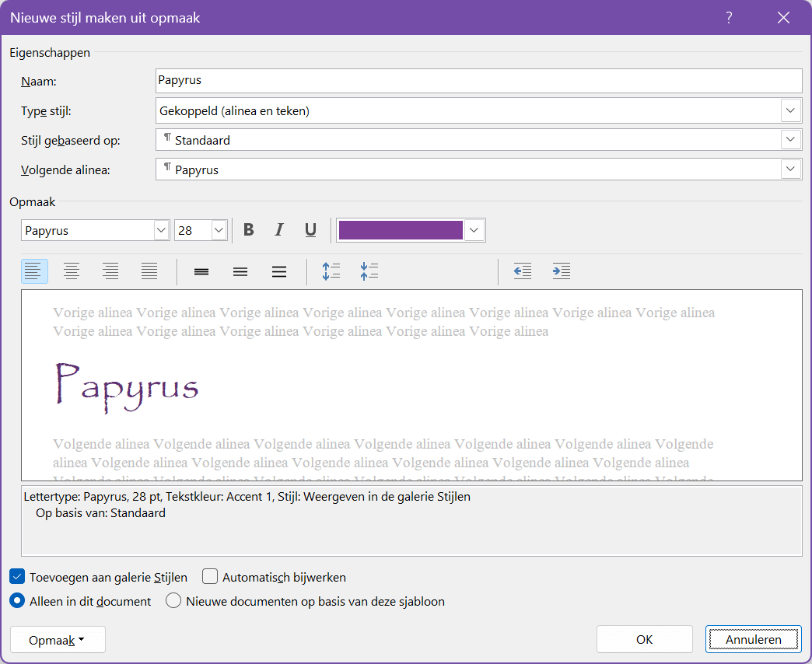Enable Automatisch bijwerken checkbox
This screenshot has height=664, width=812.
[210, 577]
